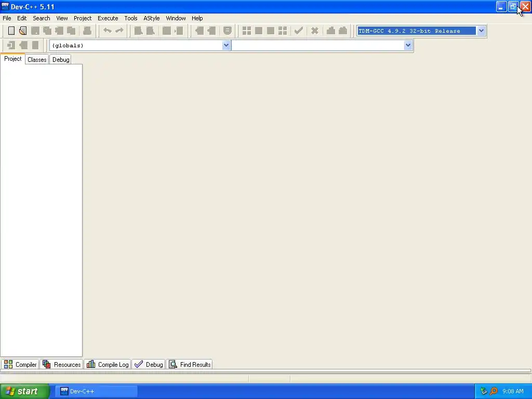Click the Redo arrow icon

[x=119, y=31]
